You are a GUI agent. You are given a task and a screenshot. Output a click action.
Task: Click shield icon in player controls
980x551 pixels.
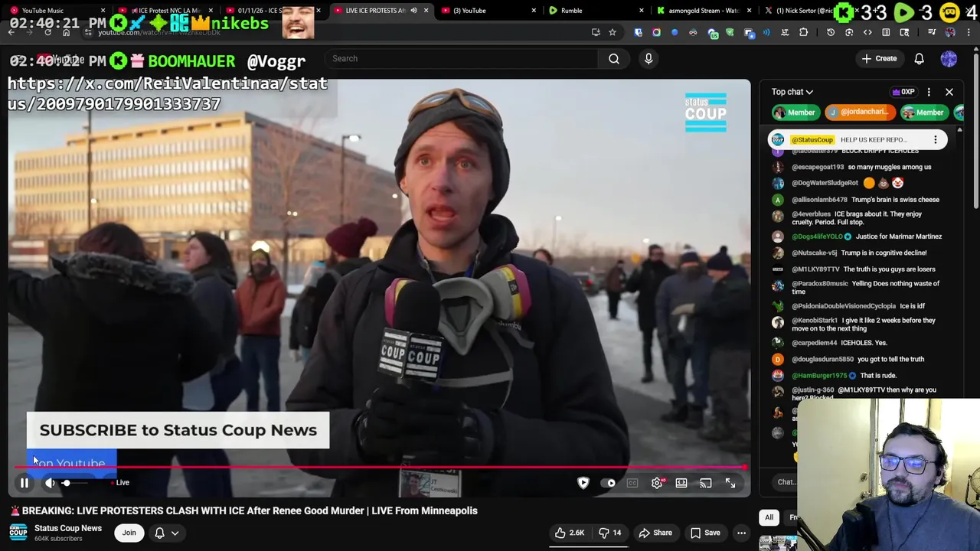point(583,483)
